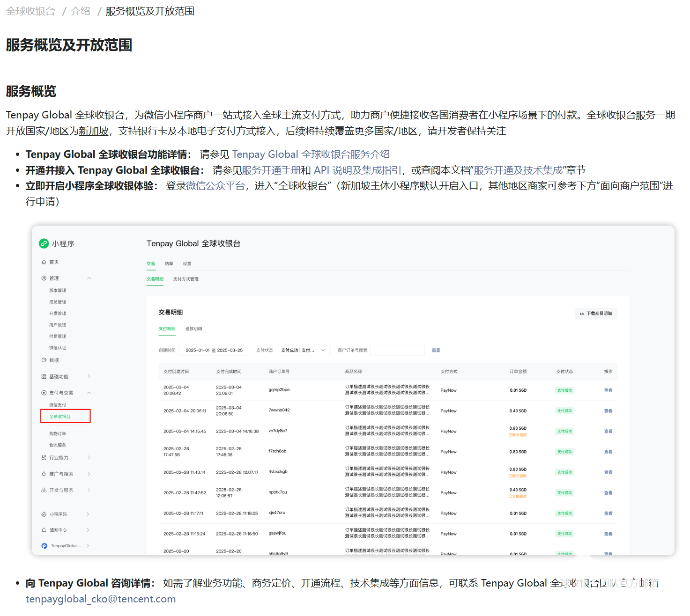690x616 pixels.
Task: Open 用户反馈 in the sidebar
Action: 58,325
